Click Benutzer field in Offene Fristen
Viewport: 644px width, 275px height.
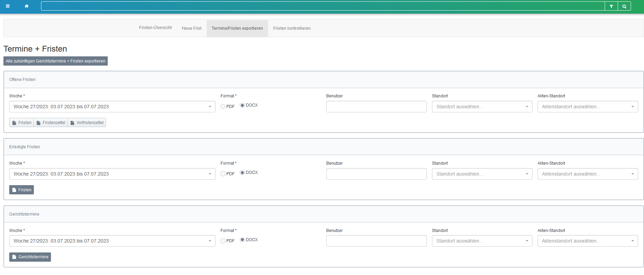point(376,107)
